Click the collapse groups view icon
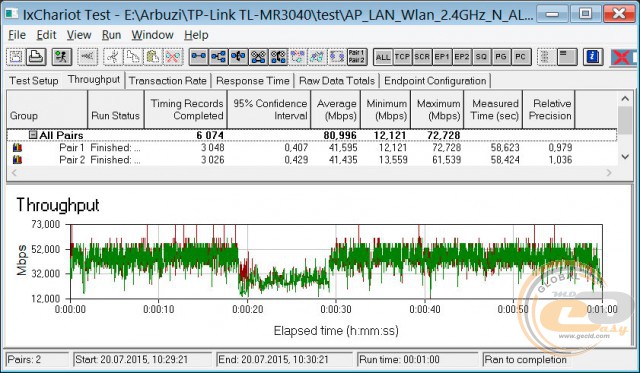The height and width of the screenshot is (373, 640). pos(567,57)
